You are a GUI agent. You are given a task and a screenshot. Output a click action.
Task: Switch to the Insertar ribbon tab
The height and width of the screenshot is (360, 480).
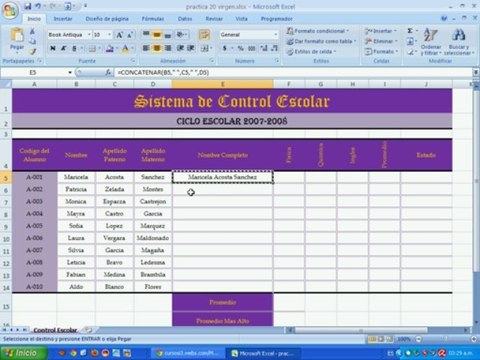click(x=63, y=19)
